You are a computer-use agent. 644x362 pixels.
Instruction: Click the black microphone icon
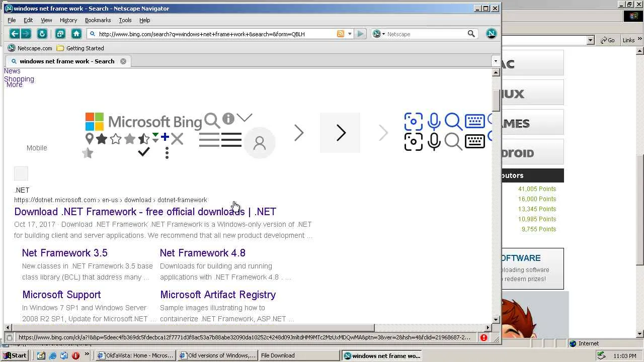pos(434,142)
